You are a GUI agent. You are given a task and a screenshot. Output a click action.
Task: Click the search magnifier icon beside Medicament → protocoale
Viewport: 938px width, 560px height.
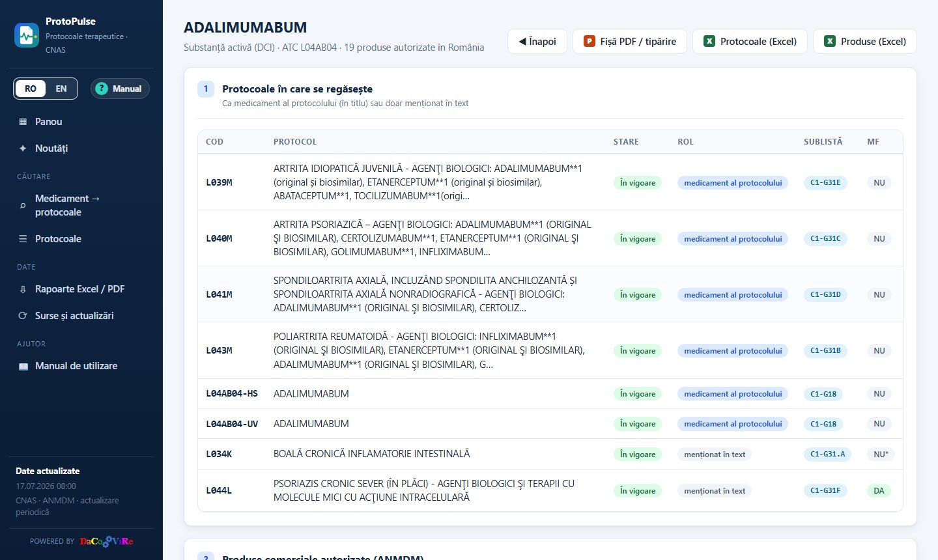click(23, 205)
